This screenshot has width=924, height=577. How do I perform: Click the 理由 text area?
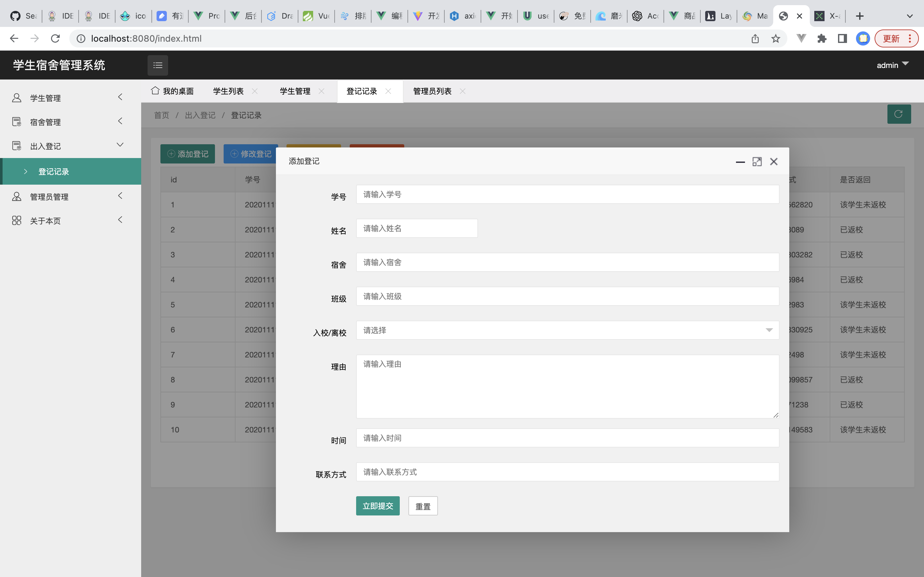tap(567, 386)
